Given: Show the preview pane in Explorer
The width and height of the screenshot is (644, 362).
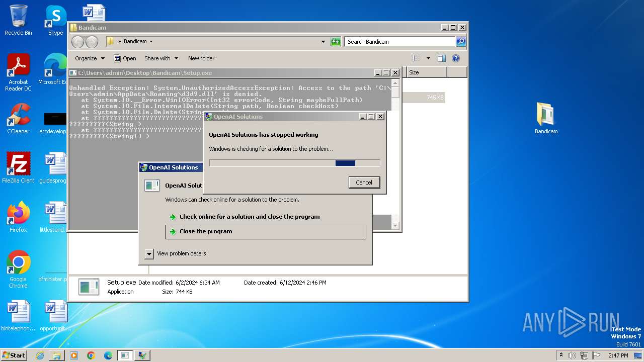Looking at the screenshot, I should pyautogui.click(x=442, y=58).
